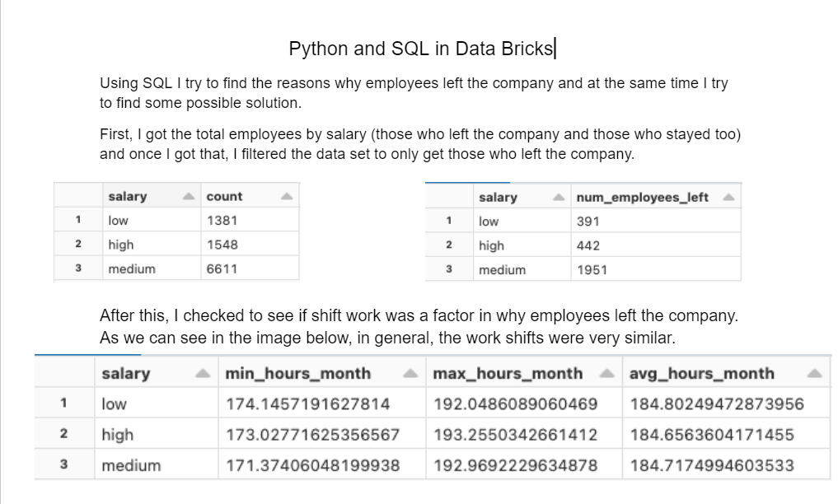The height and width of the screenshot is (504, 838).
Task: Select the count value 1381
Action: tap(222, 220)
